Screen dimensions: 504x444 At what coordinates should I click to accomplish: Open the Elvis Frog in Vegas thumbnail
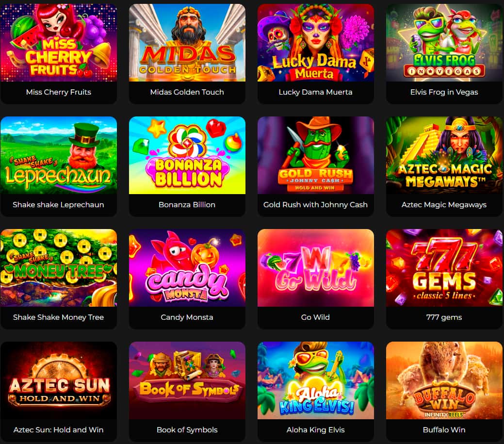point(444,43)
